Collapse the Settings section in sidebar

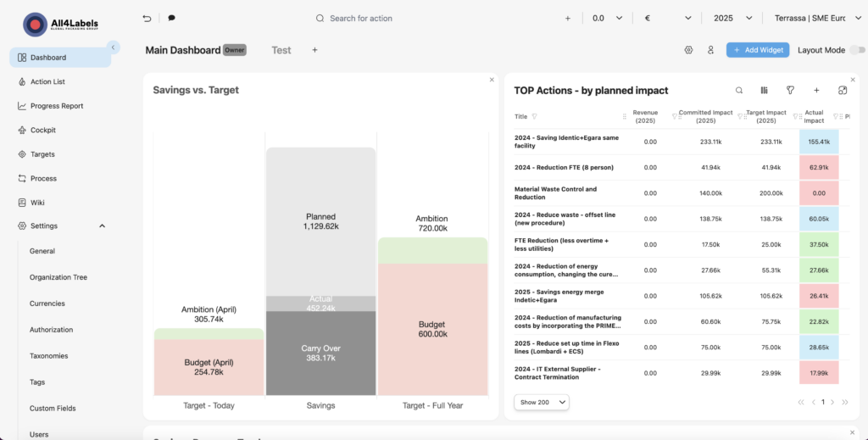click(103, 226)
